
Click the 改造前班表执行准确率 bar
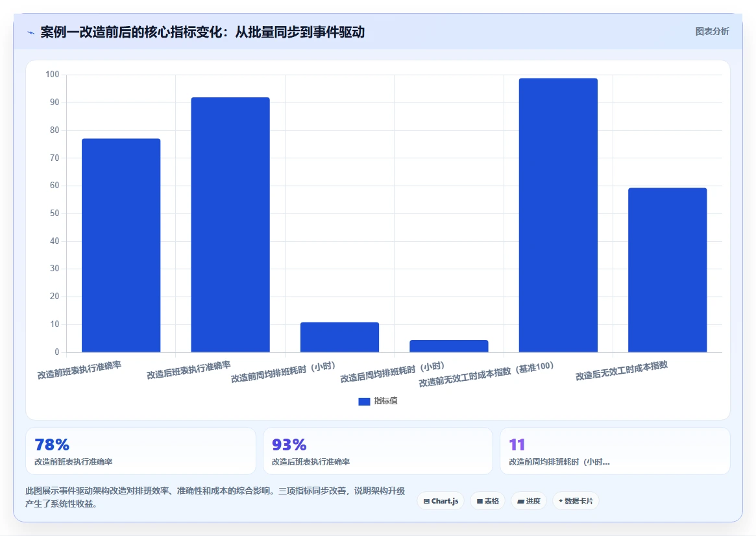coord(121,245)
